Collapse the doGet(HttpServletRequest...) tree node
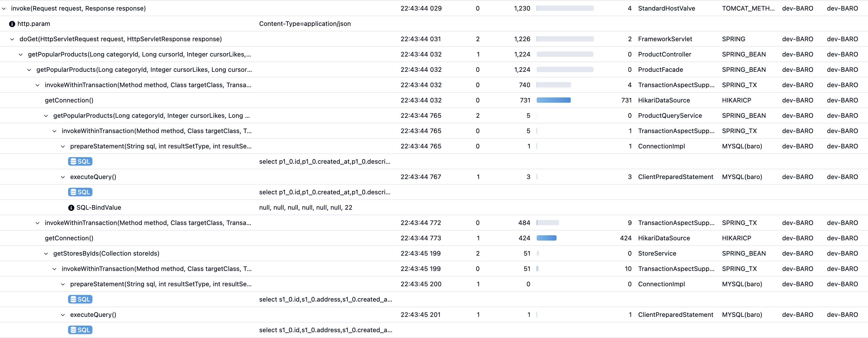Screen dimensions: 868x338 (12, 39)
